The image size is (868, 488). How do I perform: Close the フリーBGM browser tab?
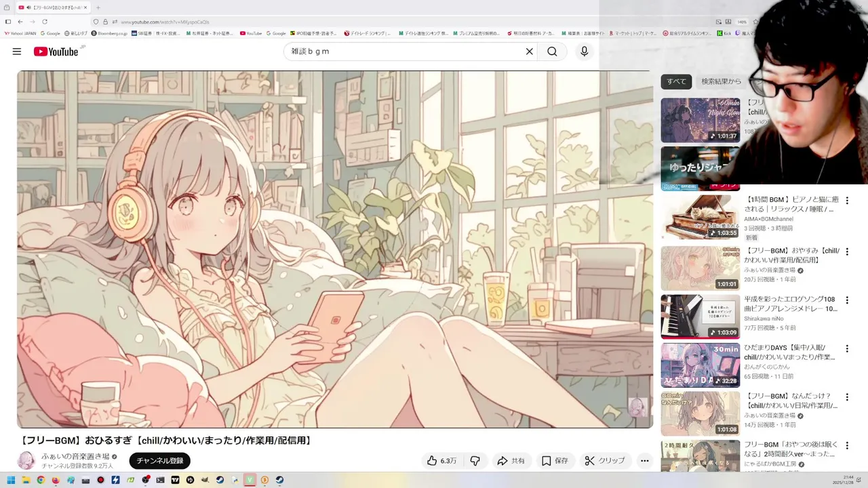(85, 7)
